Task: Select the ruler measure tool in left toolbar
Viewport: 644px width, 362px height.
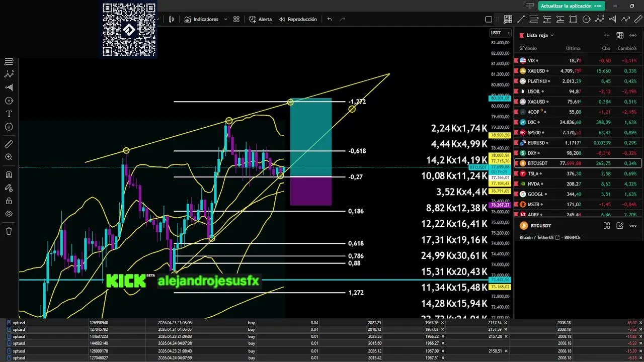Action: point(9,144)
